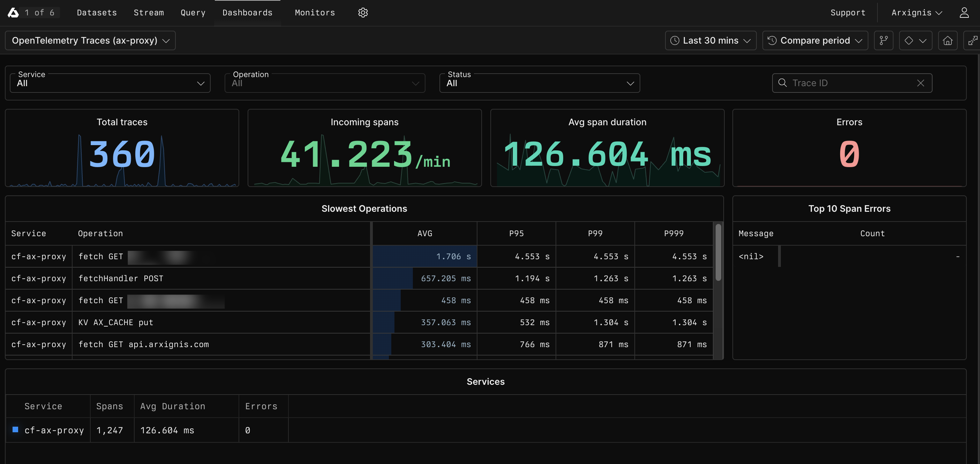Click the home dashboard icon
The height and width of the screenshot is (464, 980).
point(948,40)
